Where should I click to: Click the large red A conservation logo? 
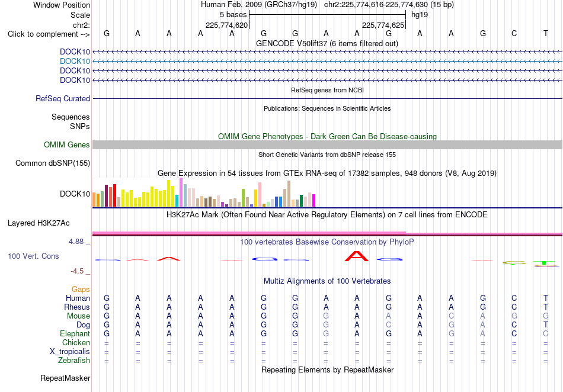357,256
